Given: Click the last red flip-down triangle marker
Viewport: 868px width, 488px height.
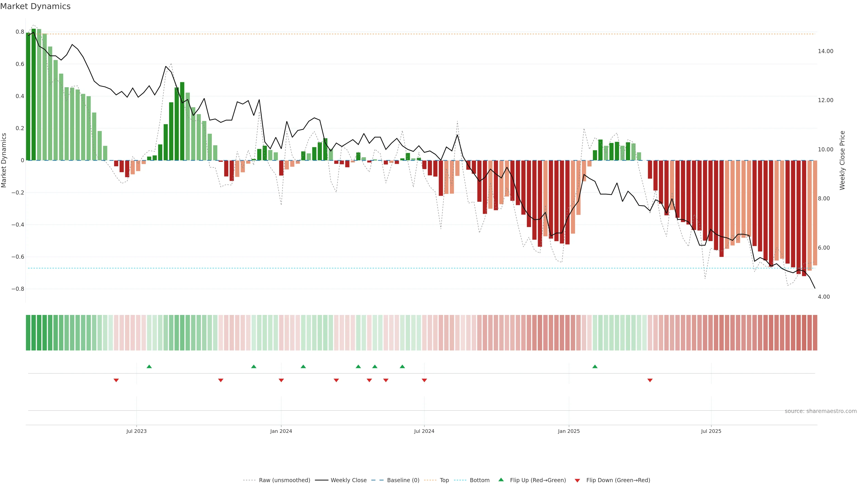Looking at the screenshot, I should (650, 380).
